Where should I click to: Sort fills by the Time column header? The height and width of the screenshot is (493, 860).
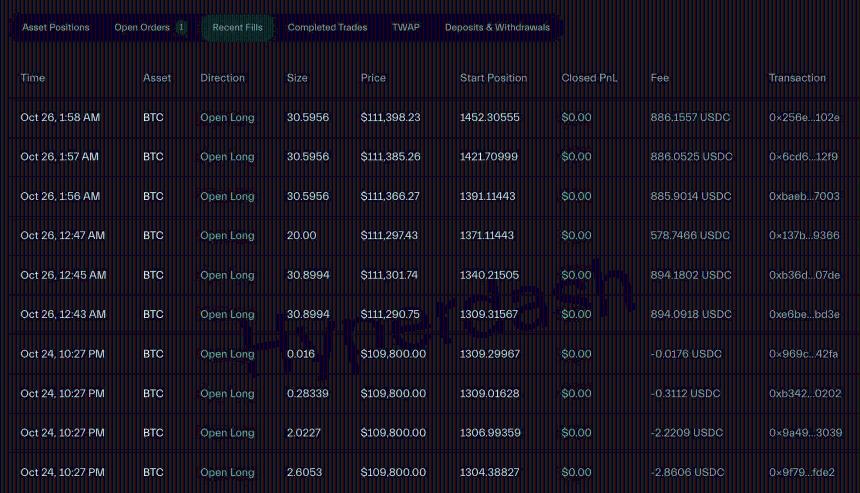33,78
